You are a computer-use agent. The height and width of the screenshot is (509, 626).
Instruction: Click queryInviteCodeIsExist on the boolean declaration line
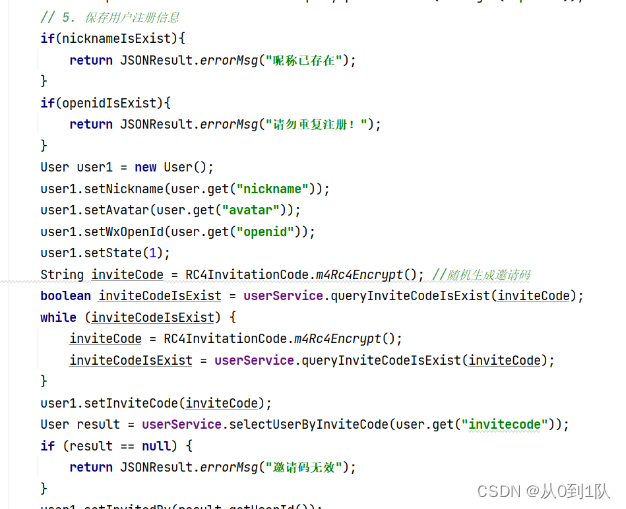[410, 296]
